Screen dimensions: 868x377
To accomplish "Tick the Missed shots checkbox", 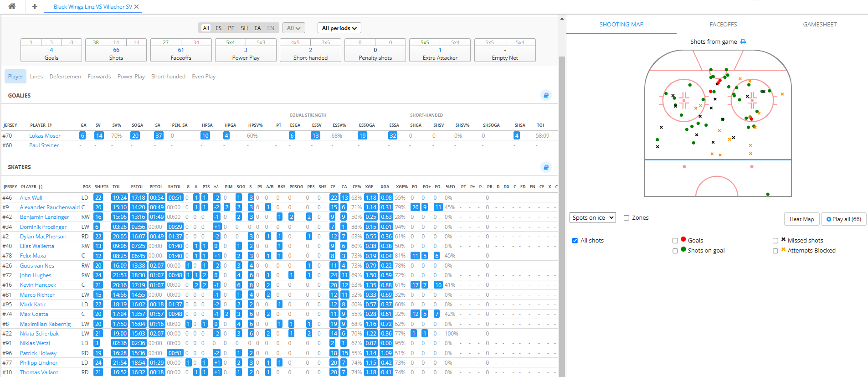I will [776, 241].
